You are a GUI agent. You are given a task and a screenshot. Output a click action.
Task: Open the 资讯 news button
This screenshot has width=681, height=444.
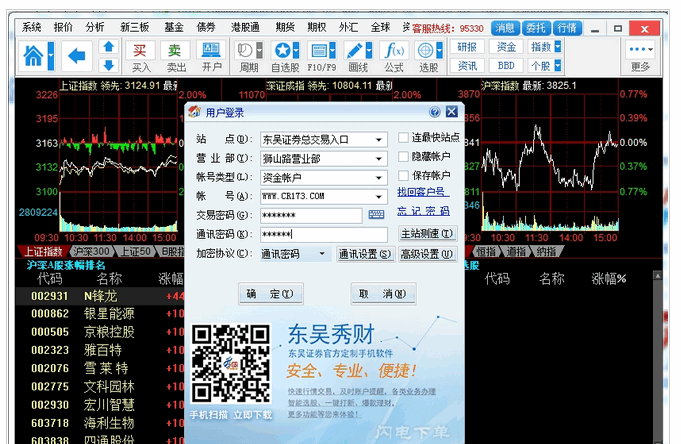pos(467,66)
